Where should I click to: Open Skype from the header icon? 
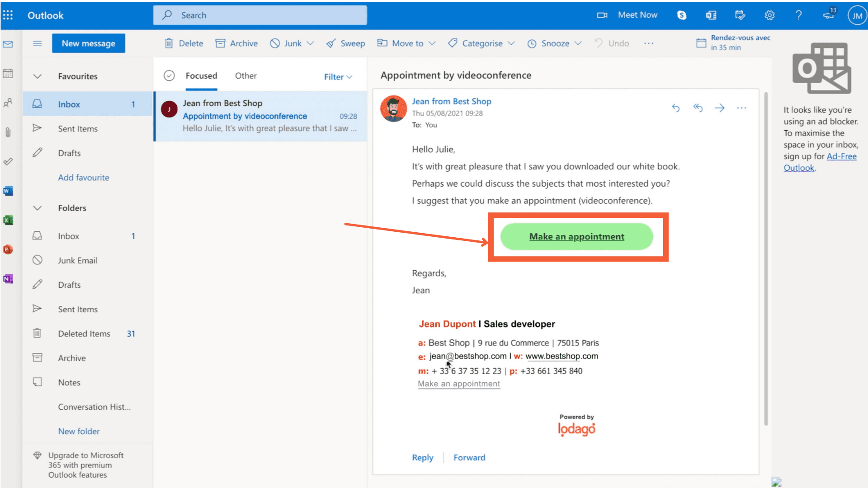tap(682, 15)
